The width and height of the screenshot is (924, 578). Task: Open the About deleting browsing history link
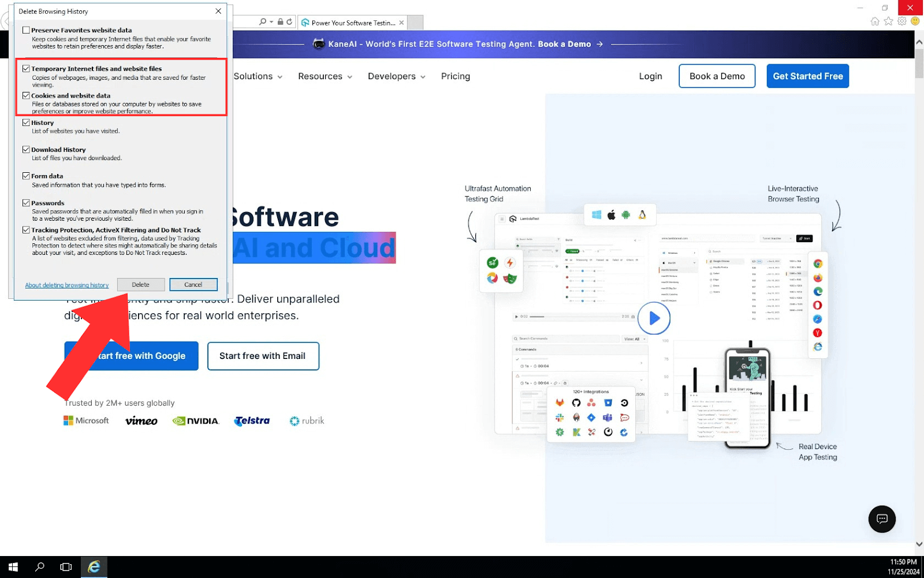click(66, 284)
